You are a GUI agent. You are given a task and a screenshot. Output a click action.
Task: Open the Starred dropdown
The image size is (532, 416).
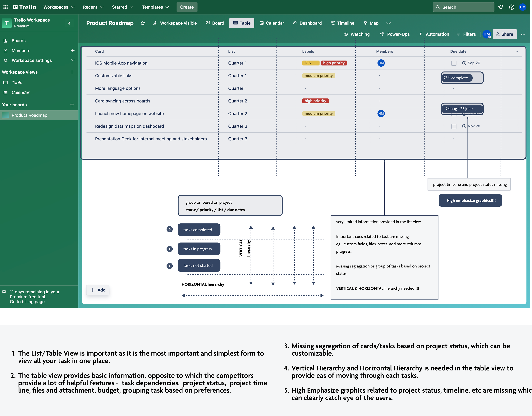coord(122,7)
